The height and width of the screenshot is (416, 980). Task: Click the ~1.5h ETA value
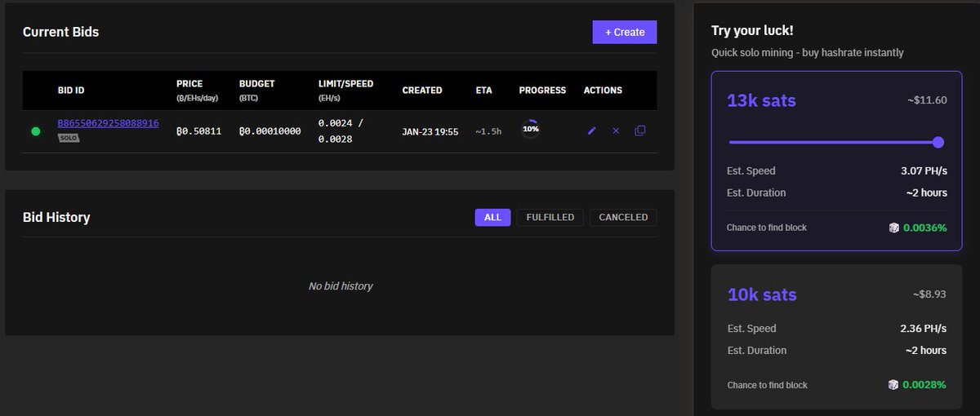point(488,131)
